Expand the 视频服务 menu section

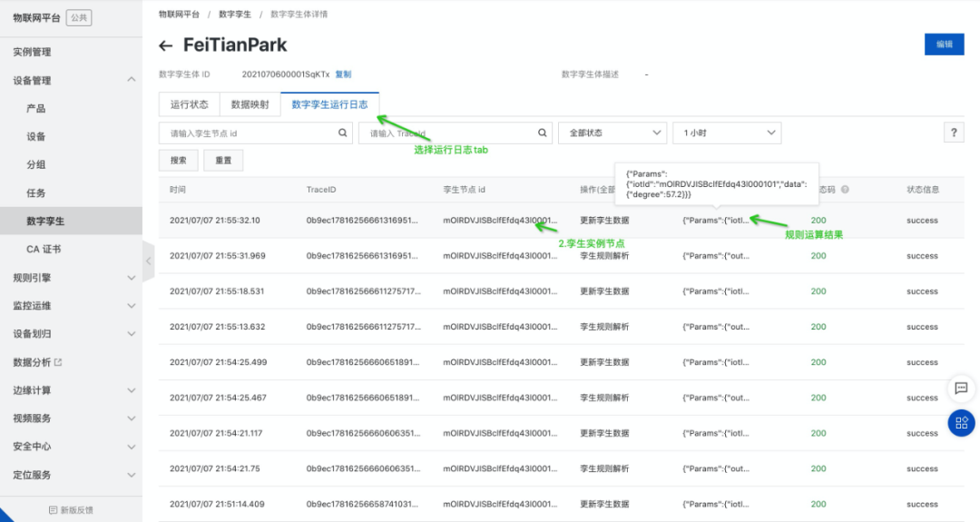coord(132,419)
